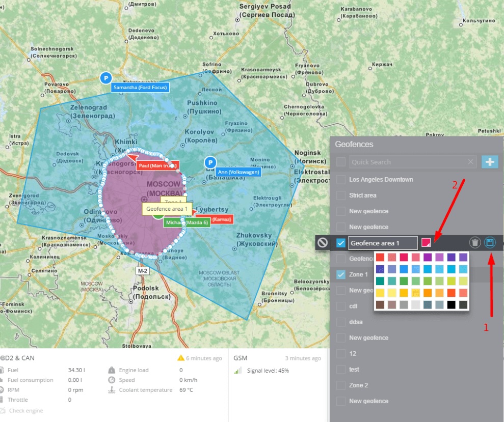Click the cancel editing circle-slash icon

point(322,243)
